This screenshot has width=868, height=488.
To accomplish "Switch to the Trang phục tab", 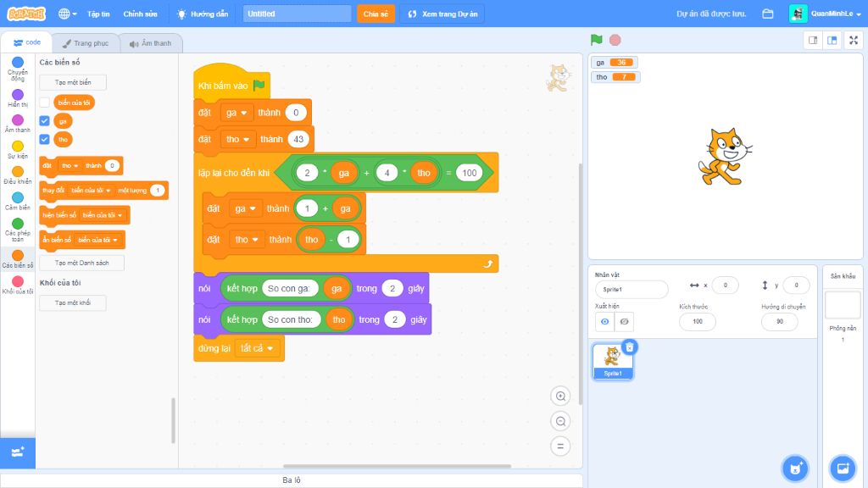I will 86,43.
